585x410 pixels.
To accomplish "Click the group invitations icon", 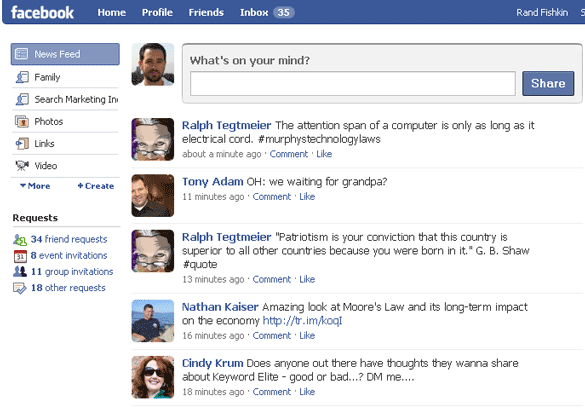I will point(20,271).
